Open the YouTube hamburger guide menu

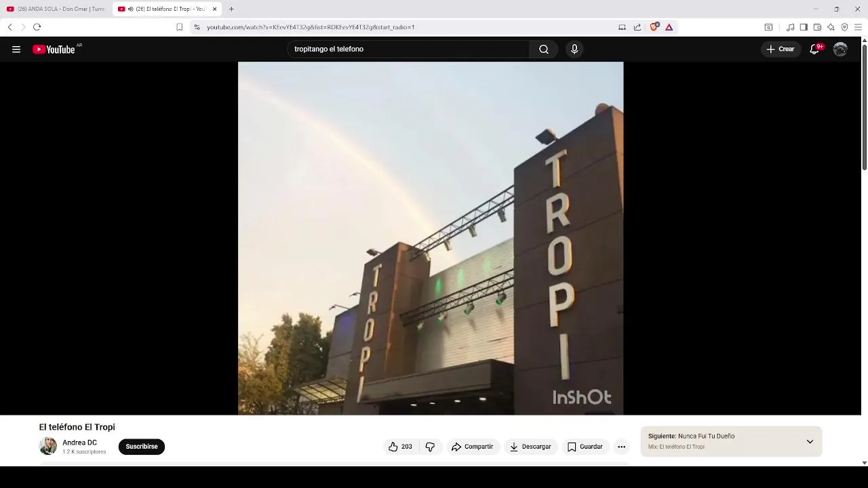[x=16, y=49]
